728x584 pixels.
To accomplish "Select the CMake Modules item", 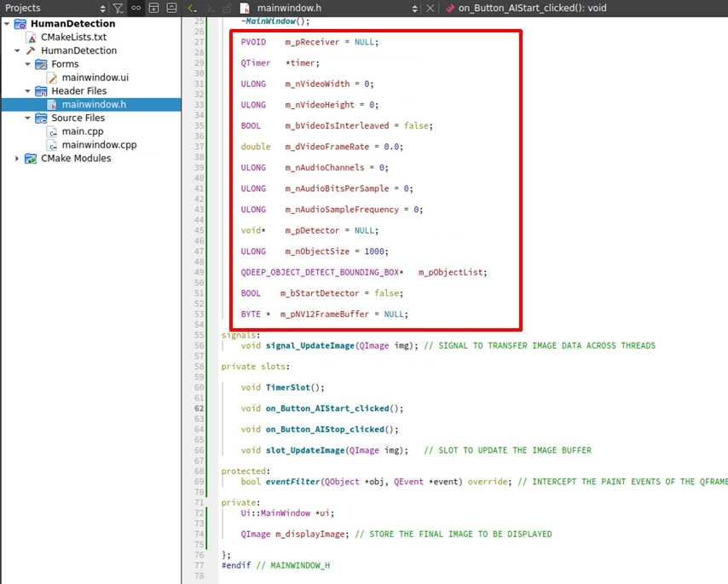I will coord(76,159).
